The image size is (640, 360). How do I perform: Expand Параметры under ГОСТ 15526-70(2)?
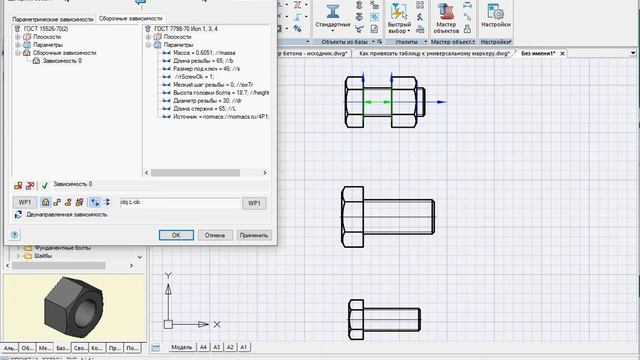pos(18,45)
